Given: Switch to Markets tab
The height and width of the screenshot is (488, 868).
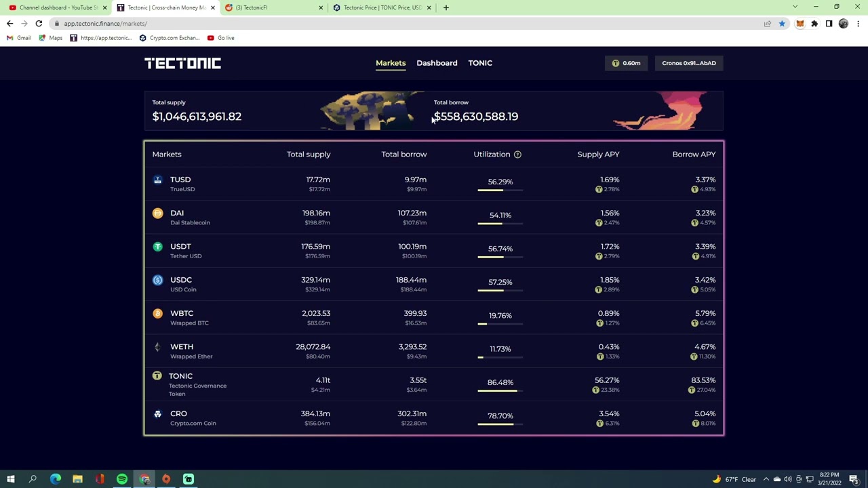Looking at the screenshot, I should [391, 63].
